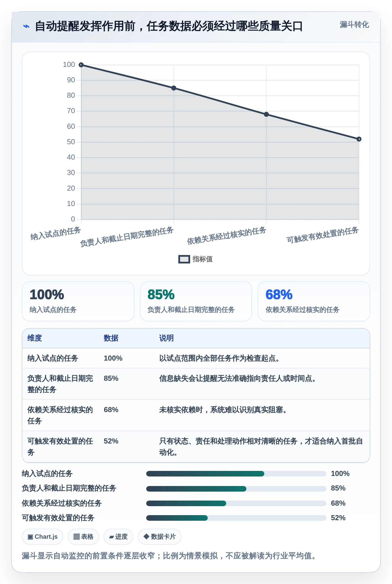Screen dimensions: 392x584
Task: Click the 数据 column header
Action: pyautogui.click(x=111, y=338)
